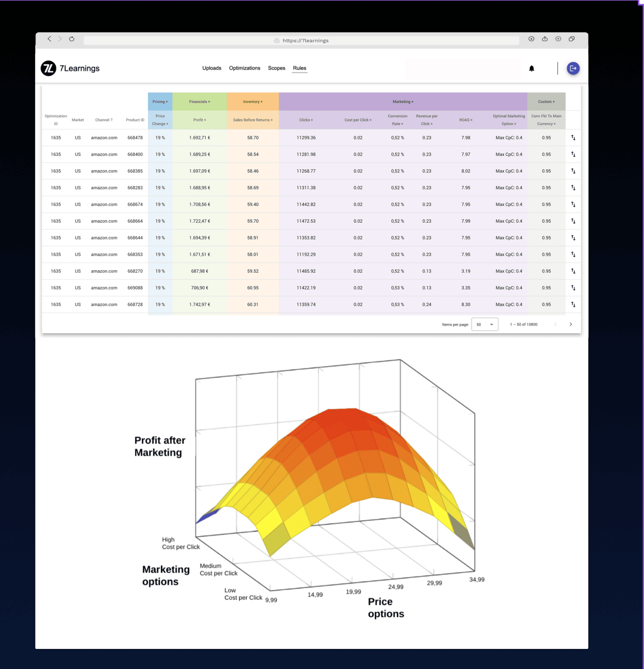This screenshot has height=669, width=644.
Task: Remove the Cost per Click column
Action: [370, 120]
